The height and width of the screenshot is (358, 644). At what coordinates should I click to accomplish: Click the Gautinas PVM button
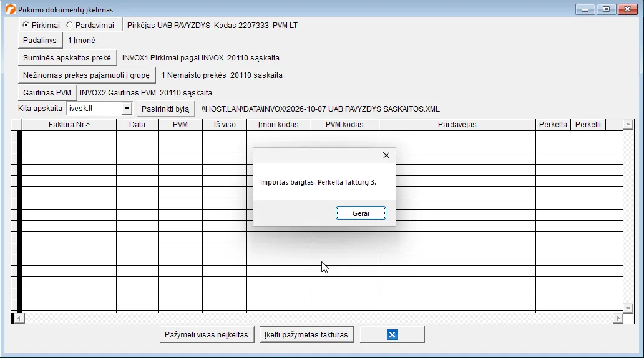pos(47,93)
